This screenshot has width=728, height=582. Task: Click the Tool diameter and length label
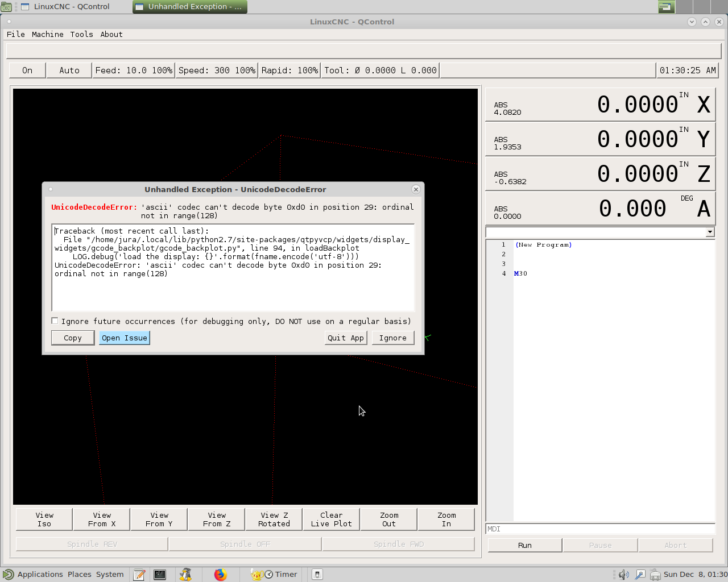(380, 70)
